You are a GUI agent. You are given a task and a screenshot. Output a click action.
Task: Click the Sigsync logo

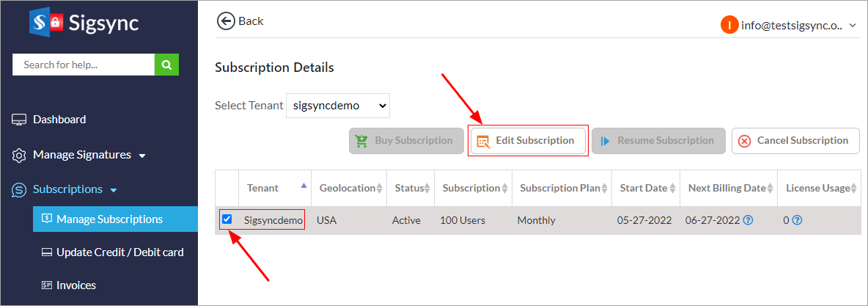click(84, 22)
